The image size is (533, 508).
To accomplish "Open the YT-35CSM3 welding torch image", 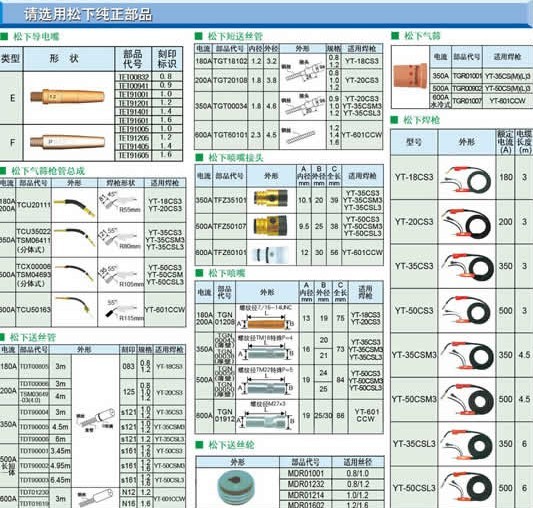I will [467, 356].
